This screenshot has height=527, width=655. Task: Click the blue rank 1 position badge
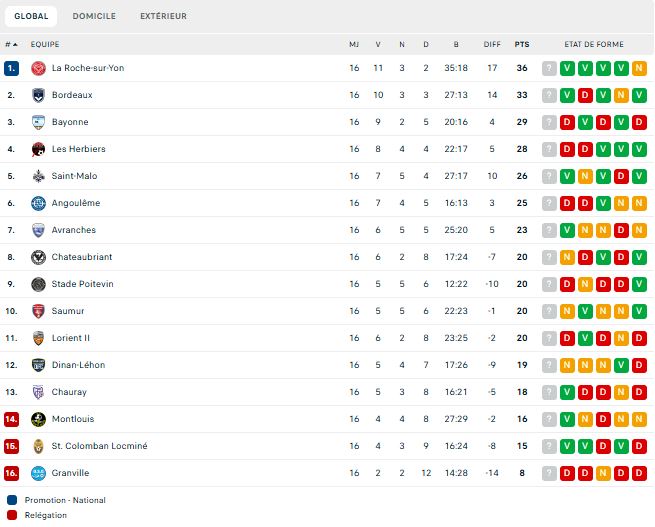click(x=11, y=68)
